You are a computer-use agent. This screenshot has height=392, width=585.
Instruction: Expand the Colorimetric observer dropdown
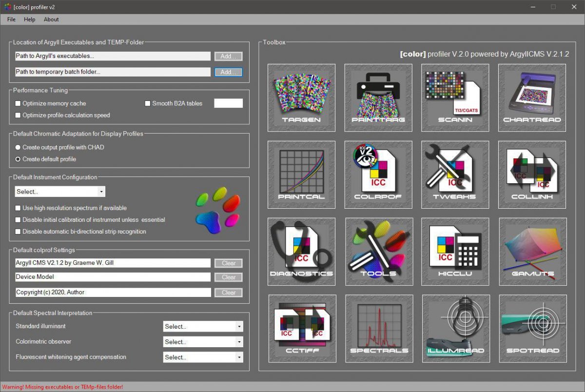203,342
